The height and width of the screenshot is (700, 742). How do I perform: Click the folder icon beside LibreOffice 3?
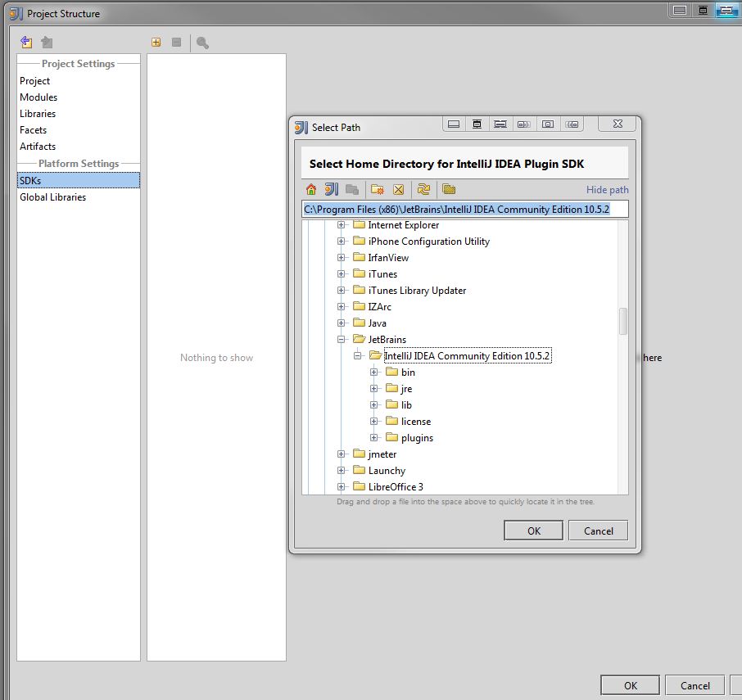coord(360,486)
